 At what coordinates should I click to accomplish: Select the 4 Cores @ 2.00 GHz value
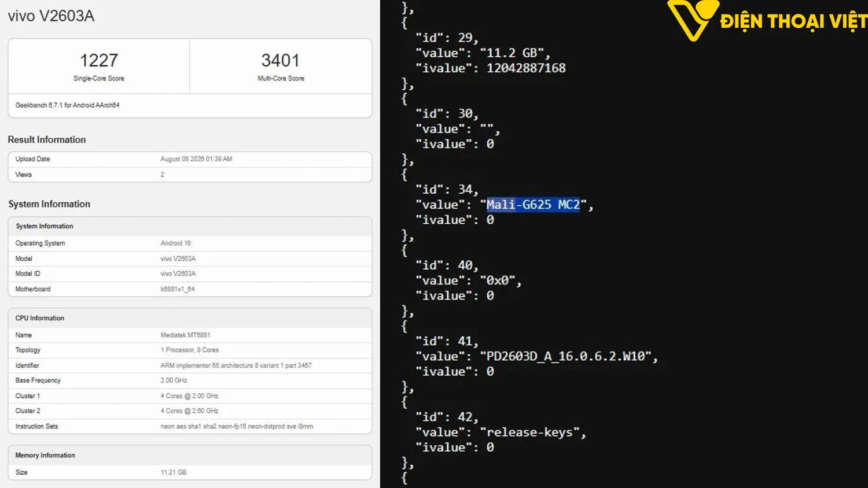point(189,396)
